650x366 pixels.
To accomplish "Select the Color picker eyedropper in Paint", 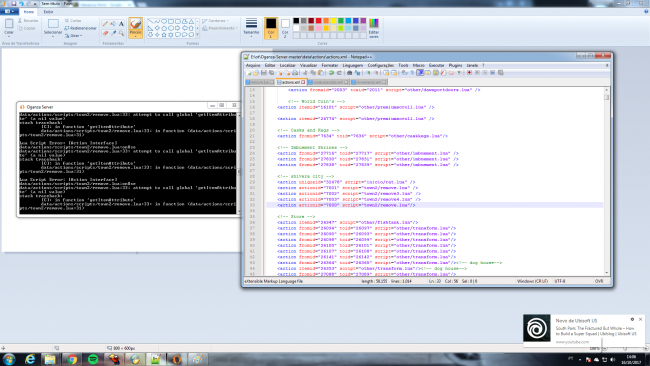I will click(x=113, y=33).
